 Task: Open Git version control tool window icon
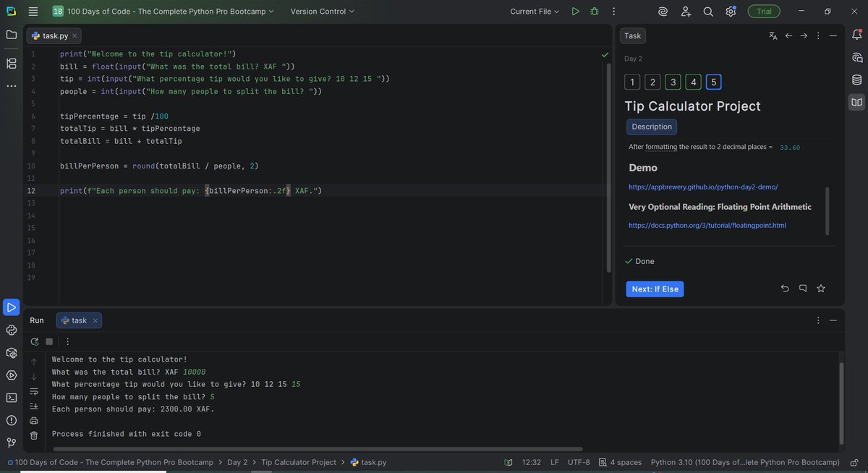pyautogui.click(x=12, y=443)
